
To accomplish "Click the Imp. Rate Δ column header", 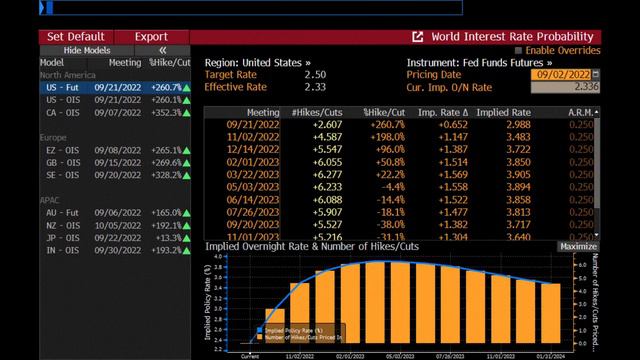I will [443, 113].
